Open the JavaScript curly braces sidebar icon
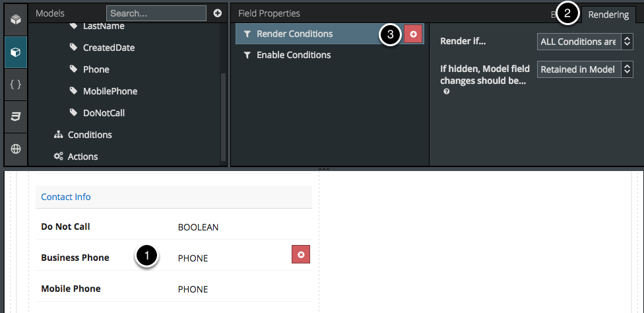 point(16,85)
